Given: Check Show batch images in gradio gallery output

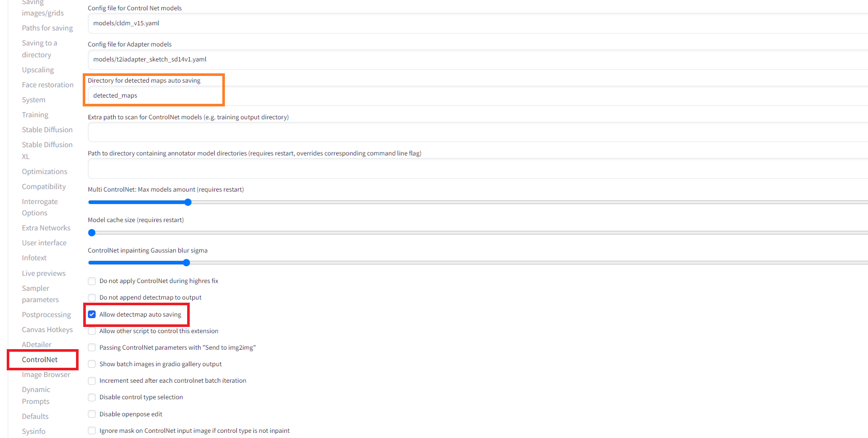Looking at the screenshot, I should pos(92,364).
